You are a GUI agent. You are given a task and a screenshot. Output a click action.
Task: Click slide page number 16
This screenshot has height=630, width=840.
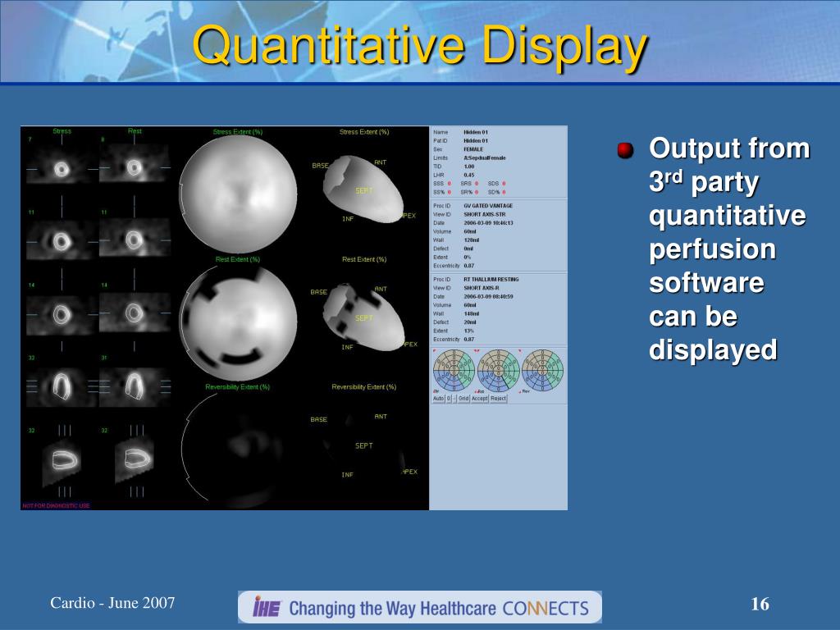coord(760,605)
